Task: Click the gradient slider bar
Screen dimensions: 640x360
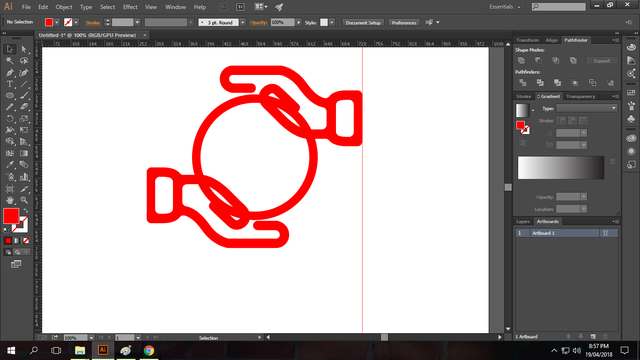Action: [561, 167]
